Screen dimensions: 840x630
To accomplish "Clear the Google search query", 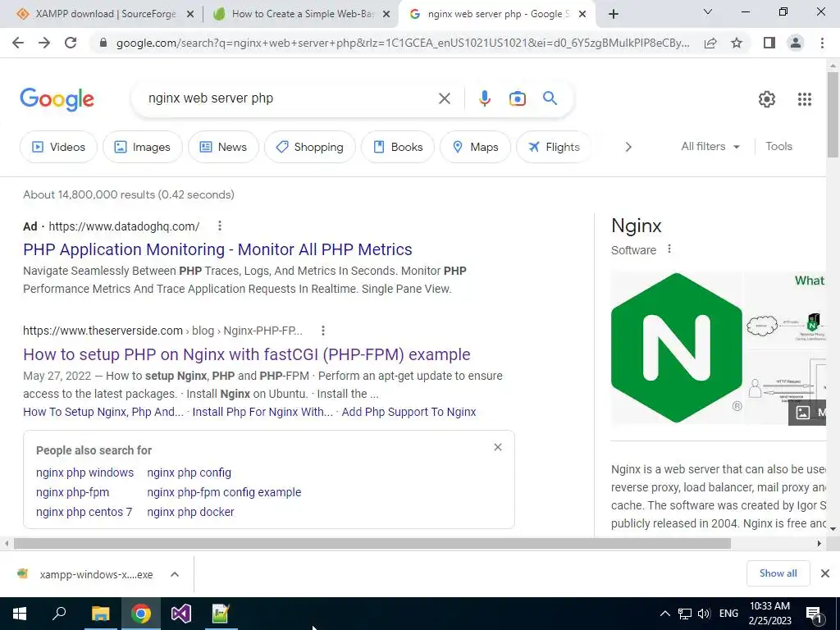I will (x=444, y=98).
